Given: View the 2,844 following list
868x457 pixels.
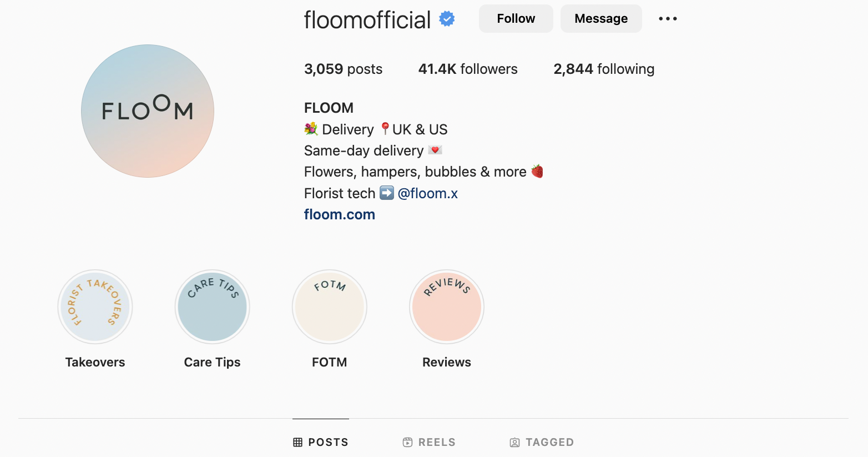Looking at the screenshot, I should [604, 69].
